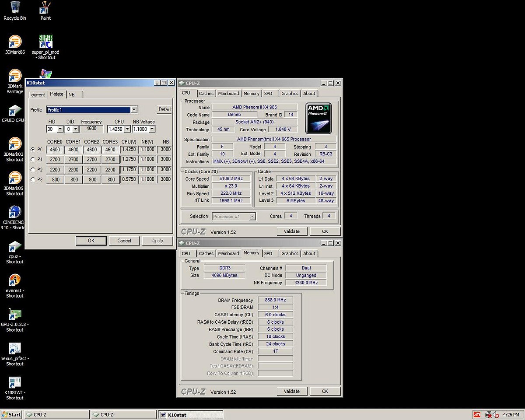
Task: Select the P-state tab in K10stat
Action: (x=56, y=94)
